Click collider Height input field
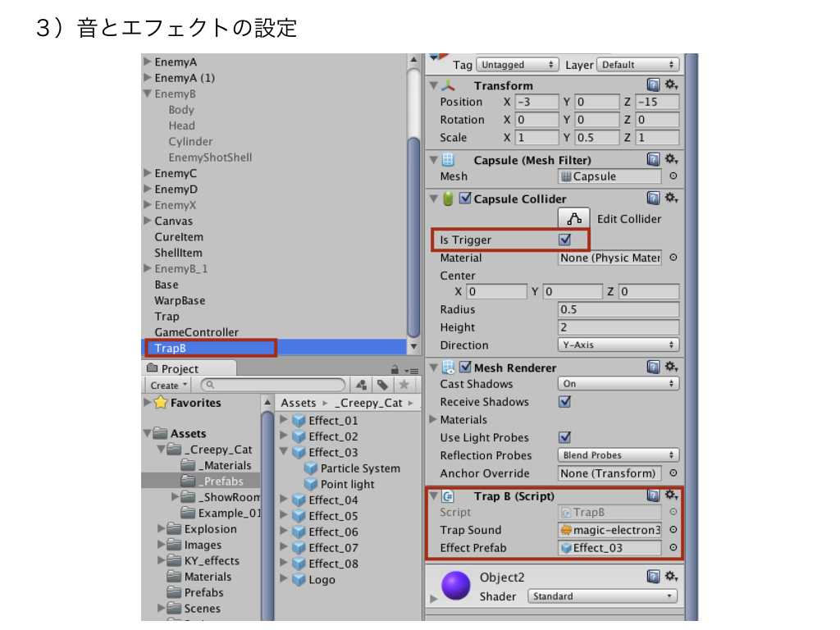 (x=619, y=327)
